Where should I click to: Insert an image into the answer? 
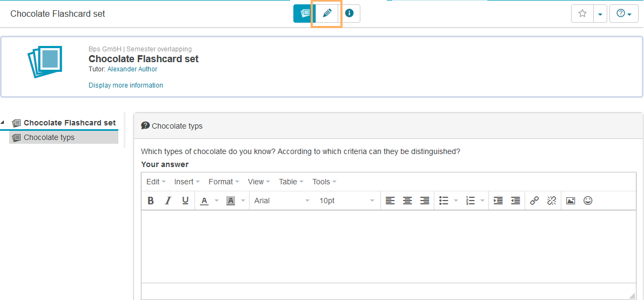pos(571,201)
